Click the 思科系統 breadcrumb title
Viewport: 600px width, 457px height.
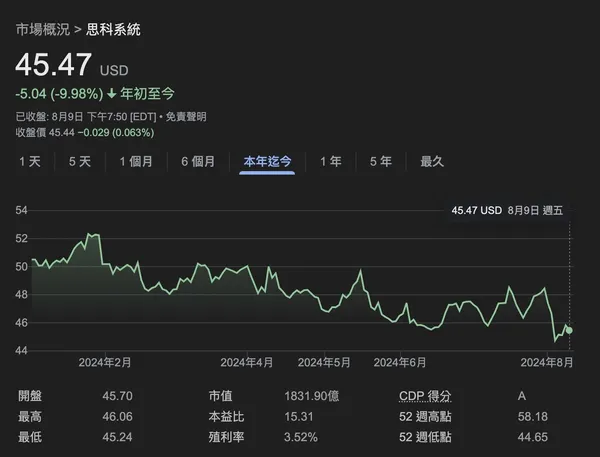coord(113,29)
